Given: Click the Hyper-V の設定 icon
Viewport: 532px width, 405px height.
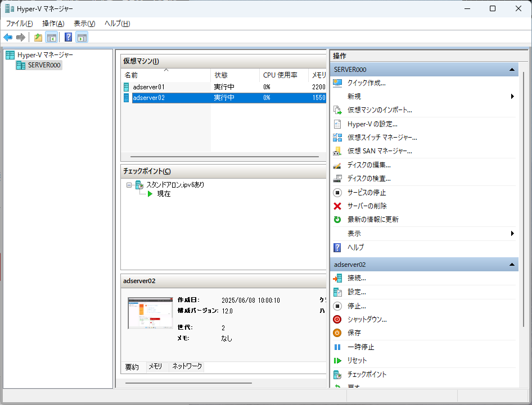Looking at the screenshot, I should click(337, 124).
